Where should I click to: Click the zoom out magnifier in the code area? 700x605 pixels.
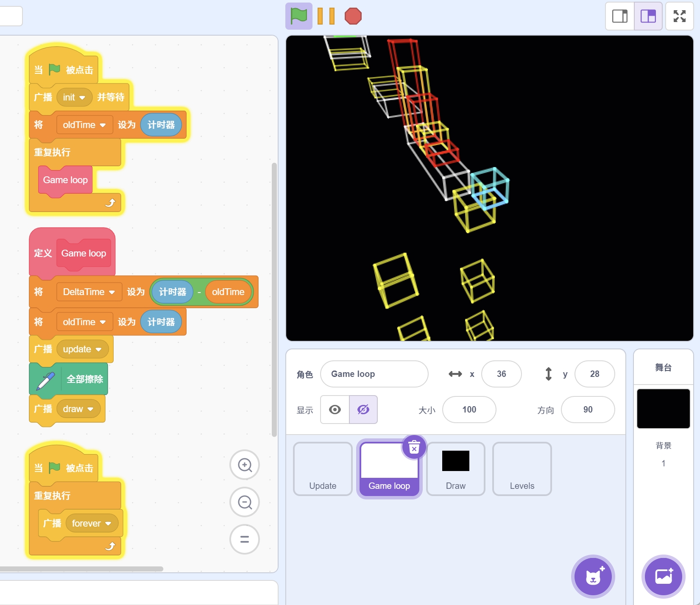[245, 502]
